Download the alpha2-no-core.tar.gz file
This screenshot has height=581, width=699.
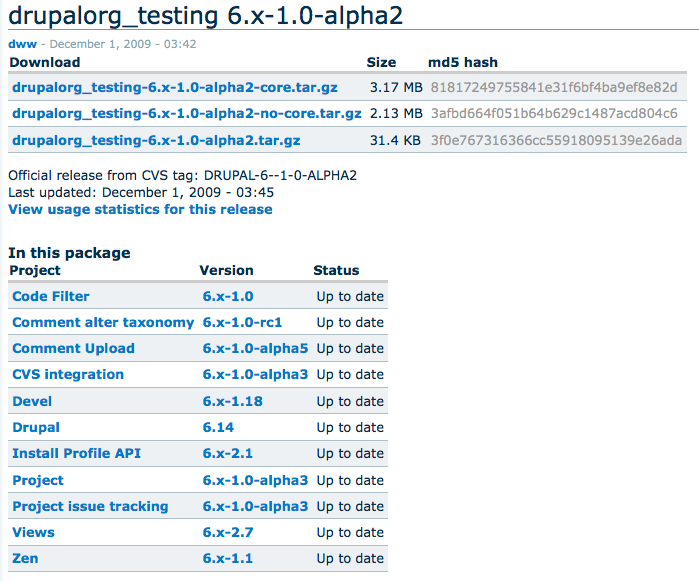point(187,113)
